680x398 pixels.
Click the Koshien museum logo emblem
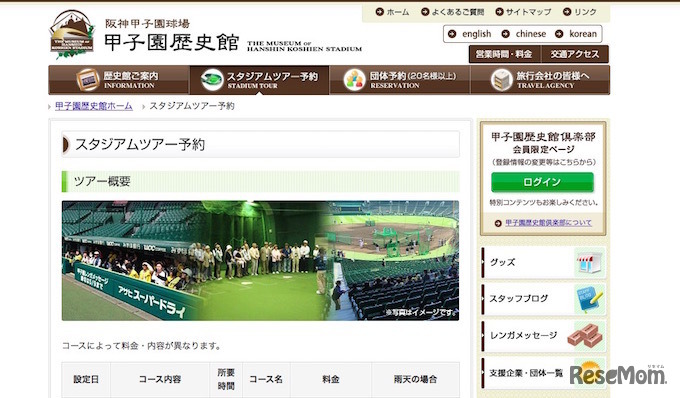72,35
